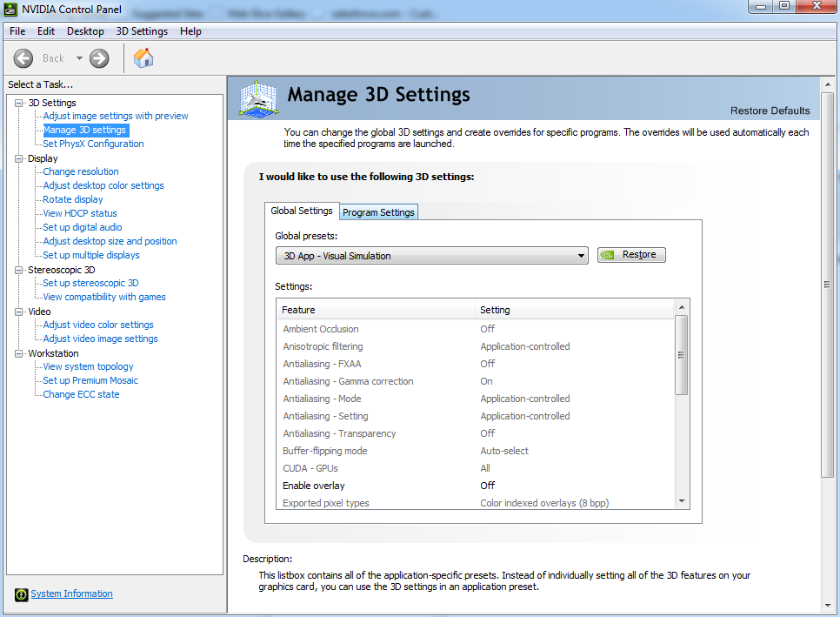Collapse the Workstation tree node

[19, 353]
